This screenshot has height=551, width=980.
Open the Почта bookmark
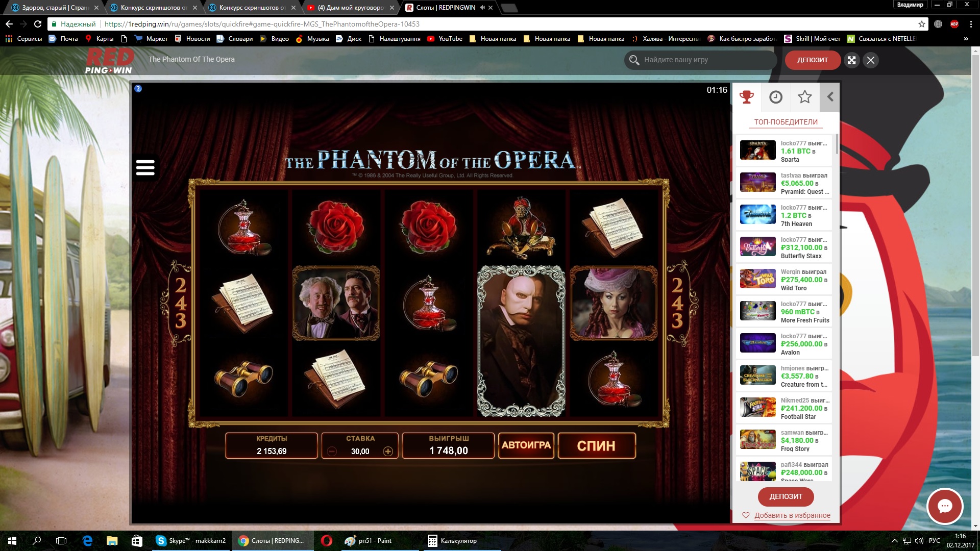tap(63, 39)
